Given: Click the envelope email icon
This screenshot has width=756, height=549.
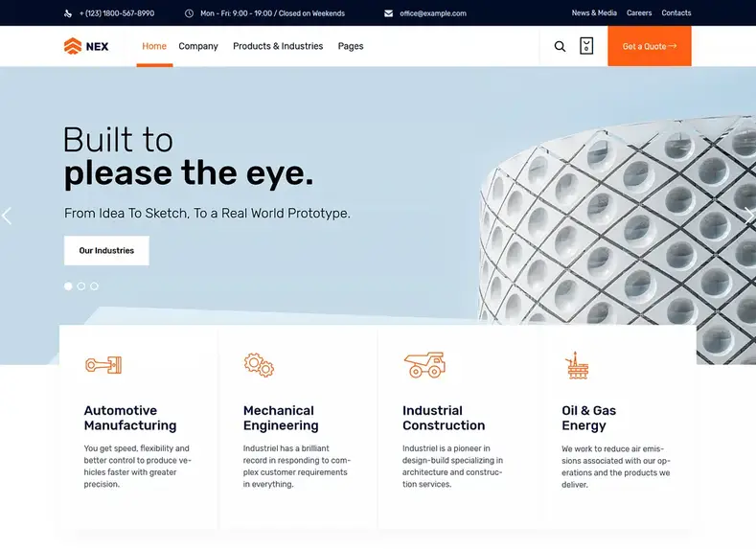Looking at the screenshot, I should click(x=389, y=13).
